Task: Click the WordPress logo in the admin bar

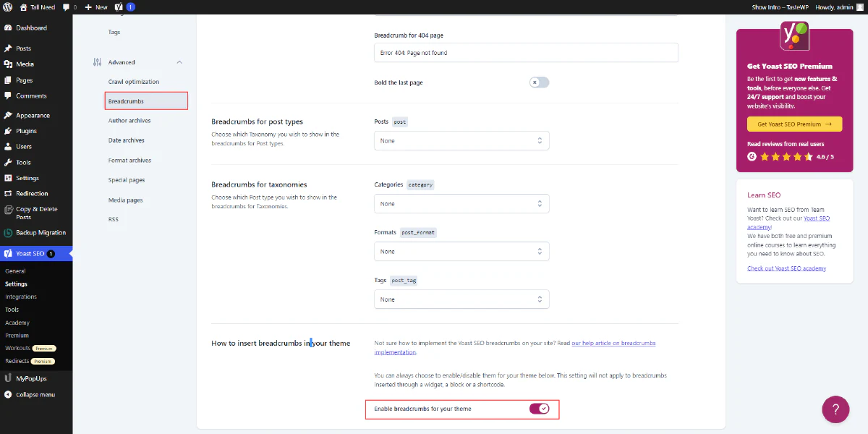Action: 7,7
